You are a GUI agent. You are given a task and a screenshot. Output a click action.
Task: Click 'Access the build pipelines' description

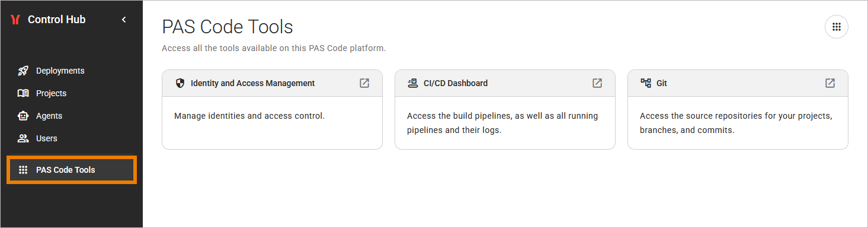[x=502, y=123]
